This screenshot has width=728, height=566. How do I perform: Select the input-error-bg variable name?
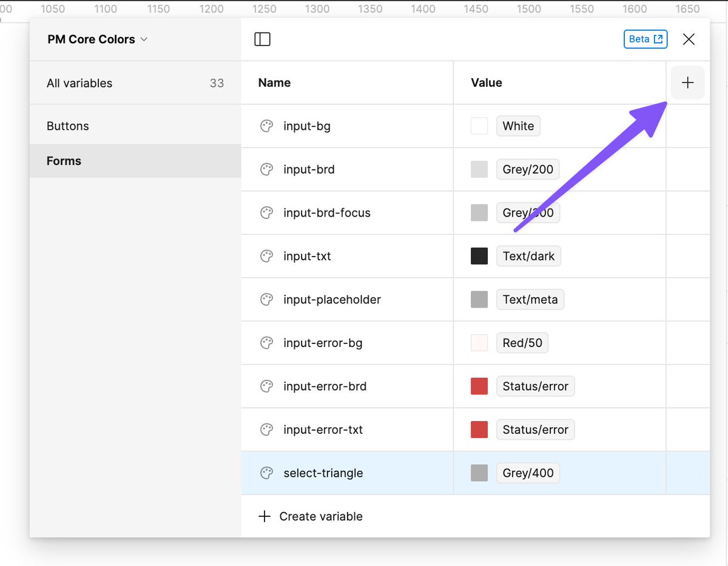coord(323,343)
